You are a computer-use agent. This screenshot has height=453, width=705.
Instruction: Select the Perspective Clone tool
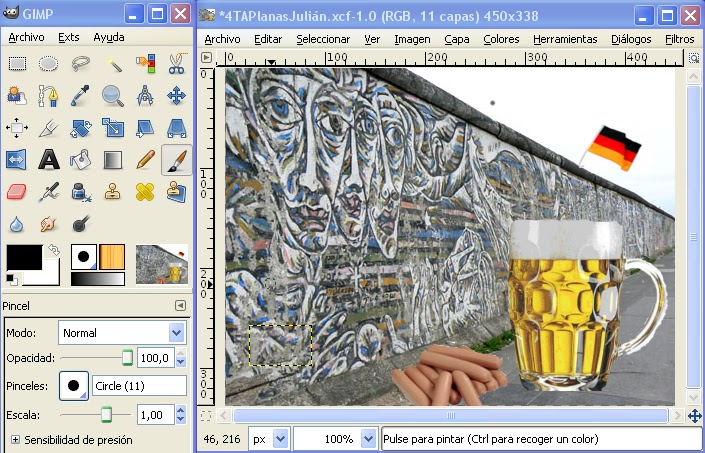pos(177,192)
